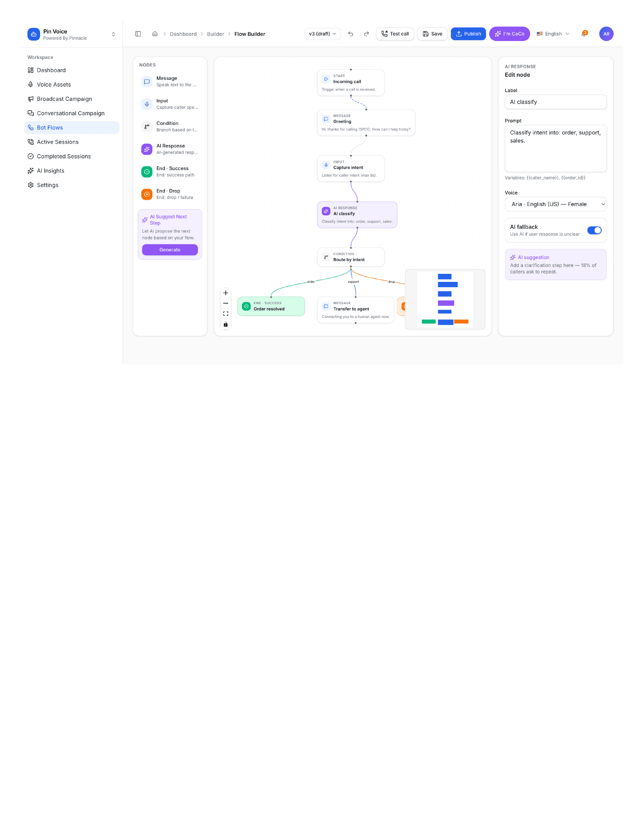Click the Order resolved check icon

click(x=246, y=306)
